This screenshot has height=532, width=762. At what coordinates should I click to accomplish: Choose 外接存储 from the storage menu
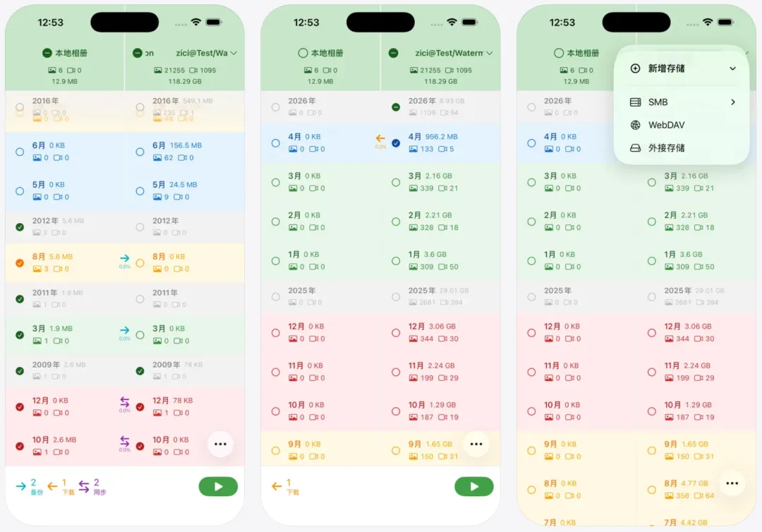(666, 148)
